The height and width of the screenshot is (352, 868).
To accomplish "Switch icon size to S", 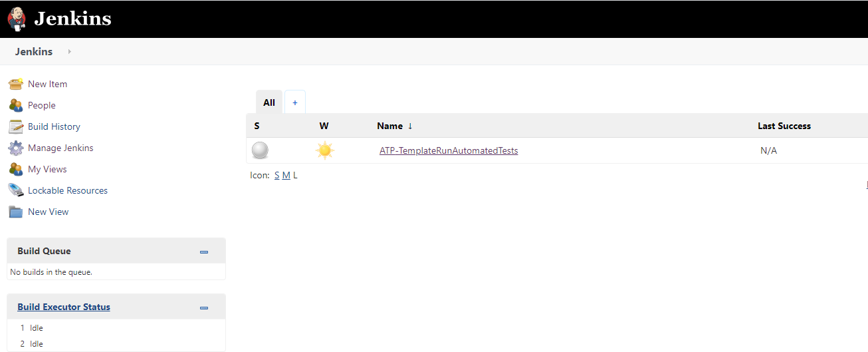I will [x=276, y=175].
